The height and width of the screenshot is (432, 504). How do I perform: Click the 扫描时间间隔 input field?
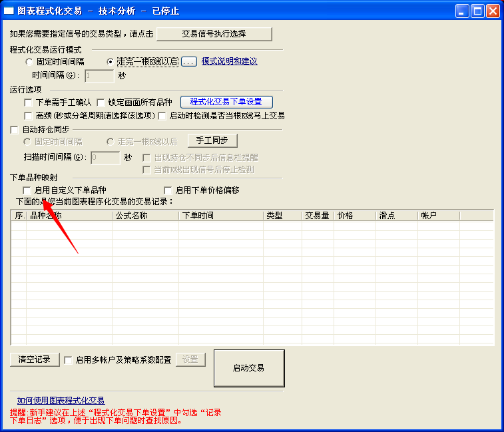(105, 158)
